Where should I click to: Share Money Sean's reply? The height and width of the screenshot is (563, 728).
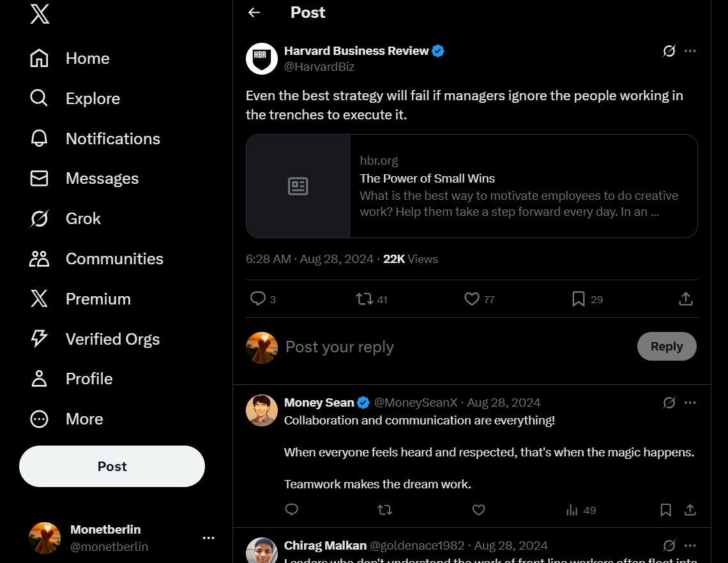coord(690,510)
